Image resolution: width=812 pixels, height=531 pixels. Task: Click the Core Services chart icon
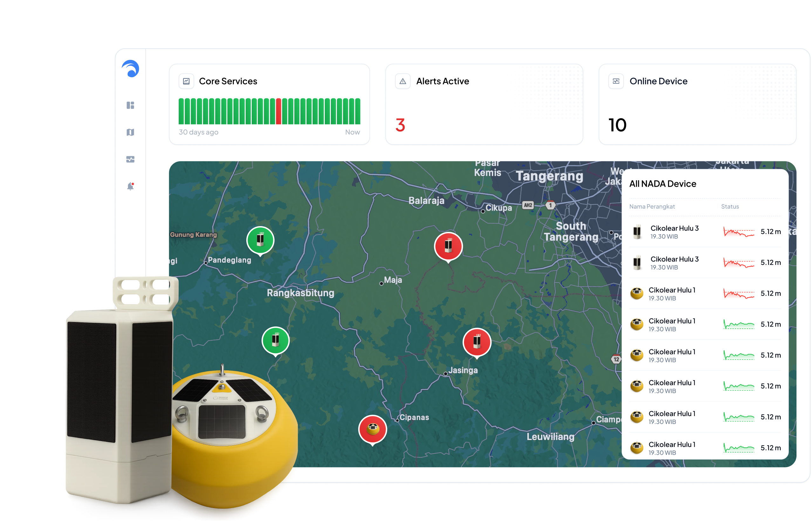click(186, 81)
